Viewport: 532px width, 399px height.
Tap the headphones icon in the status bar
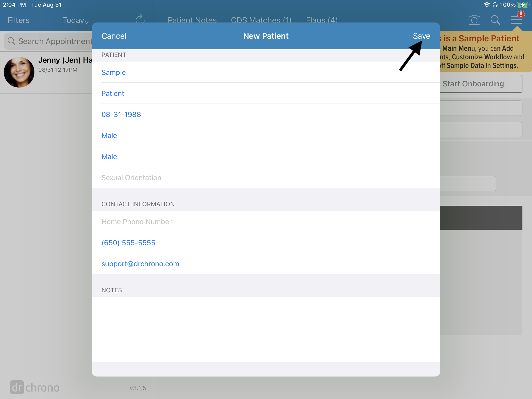(x=495, y=5)
